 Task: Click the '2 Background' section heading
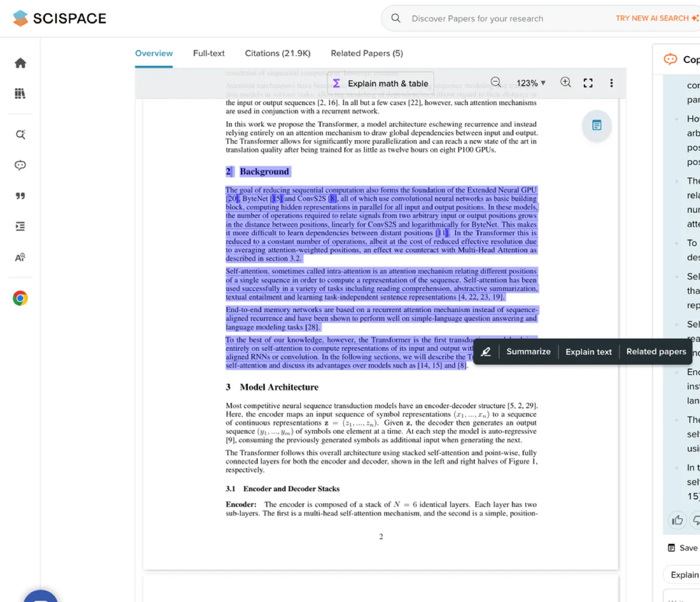click(257, 171)
